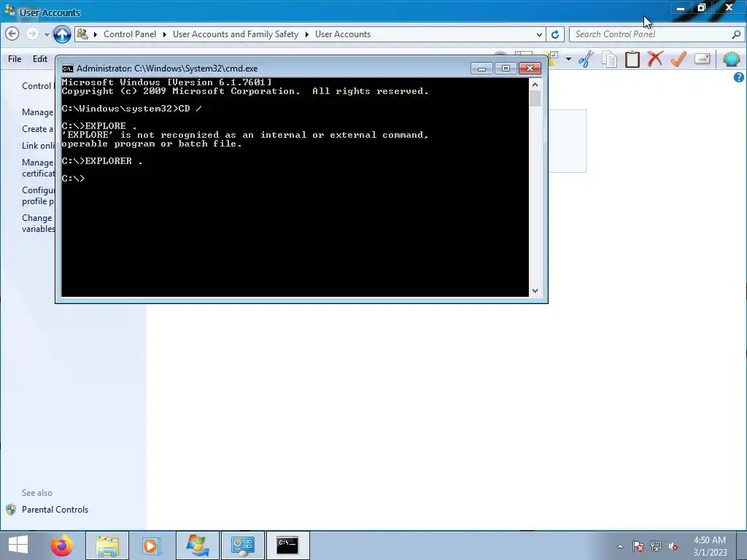Go back using the Back arrow button
Image resolution: width=747 pixels, height=560 pixels.
12,34
